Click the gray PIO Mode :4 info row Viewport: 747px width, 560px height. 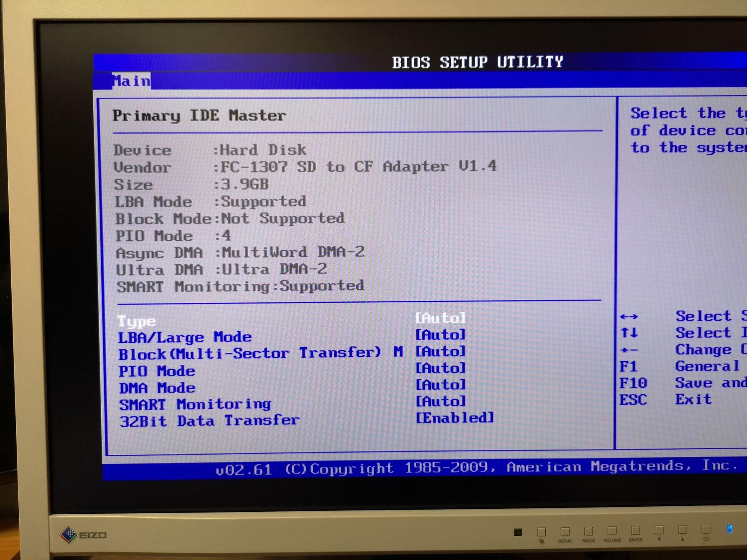pyautogui.click(x=173, y=236)
